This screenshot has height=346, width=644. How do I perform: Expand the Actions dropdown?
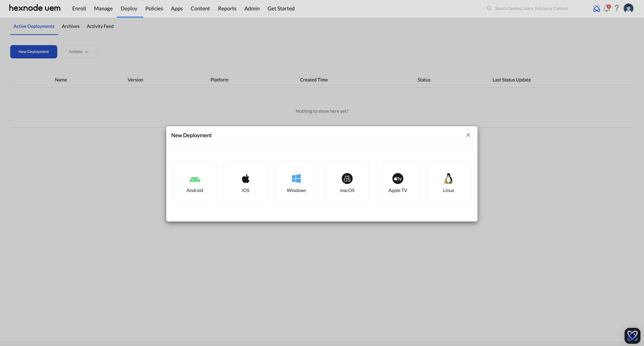coord(79,52)
